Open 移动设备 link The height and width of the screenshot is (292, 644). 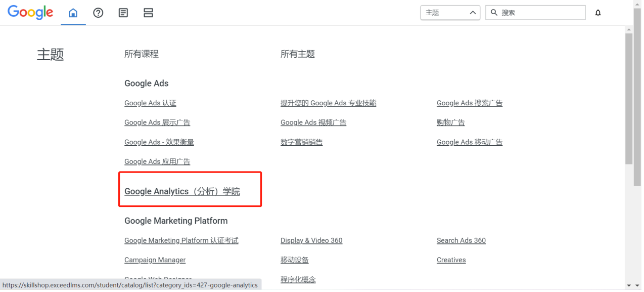(x=295, y=260)
